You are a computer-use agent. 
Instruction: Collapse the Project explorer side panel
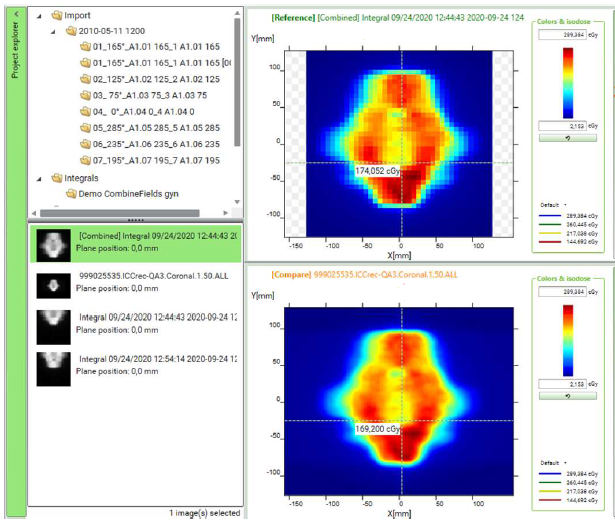13,13
